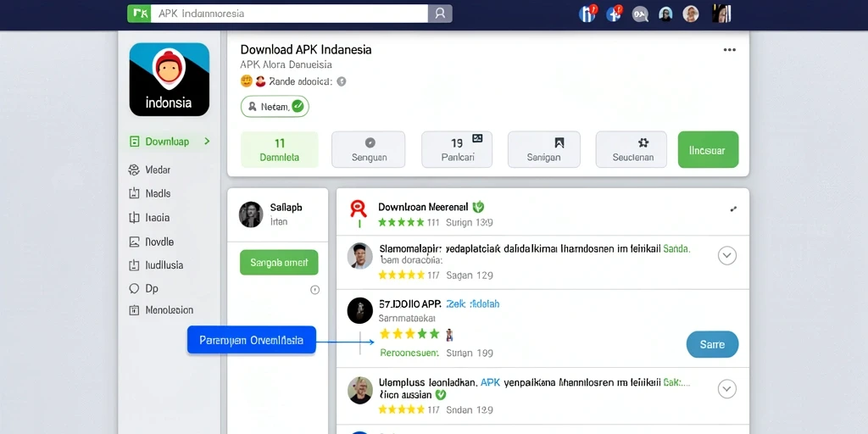Click the green check badge after Ilicn aussian
The width and height of the screenshot is (868, 434).
441,395
